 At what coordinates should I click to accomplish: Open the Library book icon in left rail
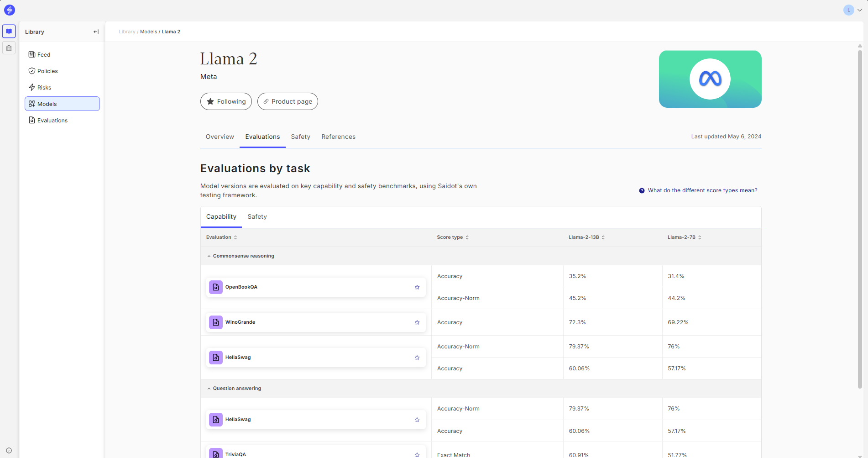[x=9, y=31]
